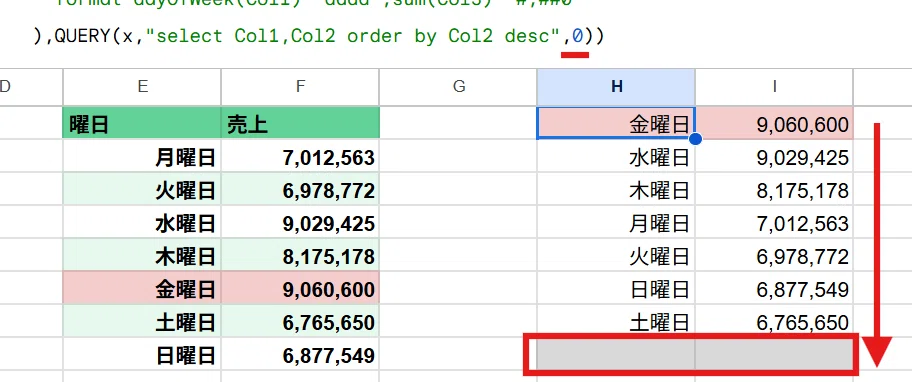Select column G header
The height and width of the screenshot is (382, 912).
(458, 87)
